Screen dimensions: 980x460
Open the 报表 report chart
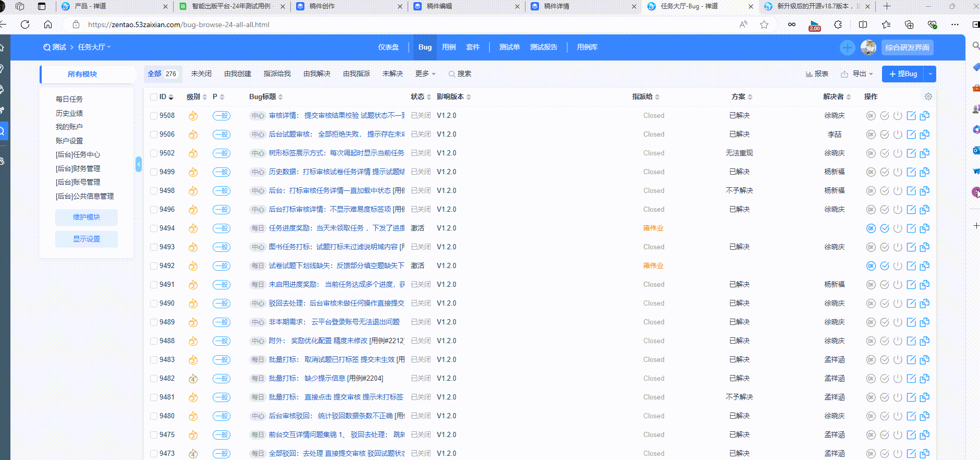pyautogui.click(x=817, y=74)
